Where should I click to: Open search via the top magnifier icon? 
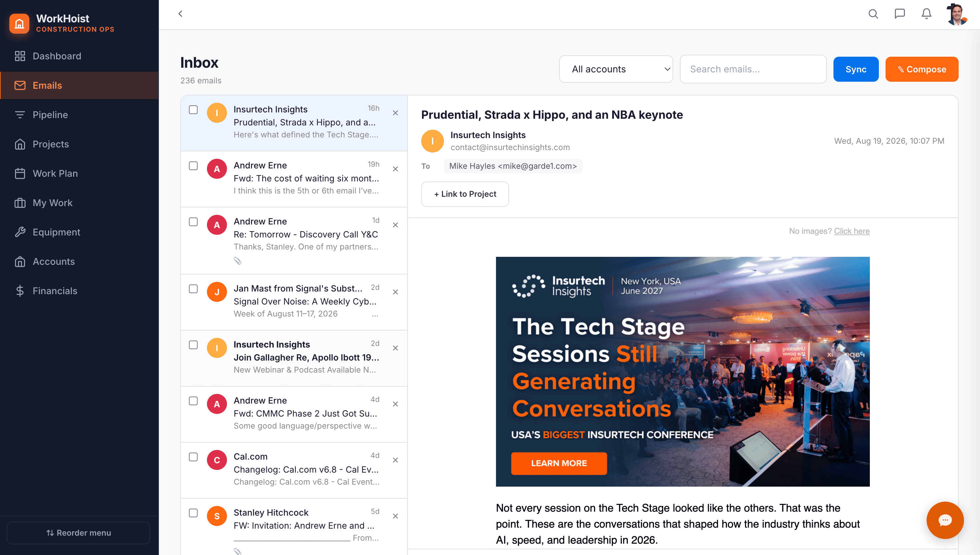(873, 14)
